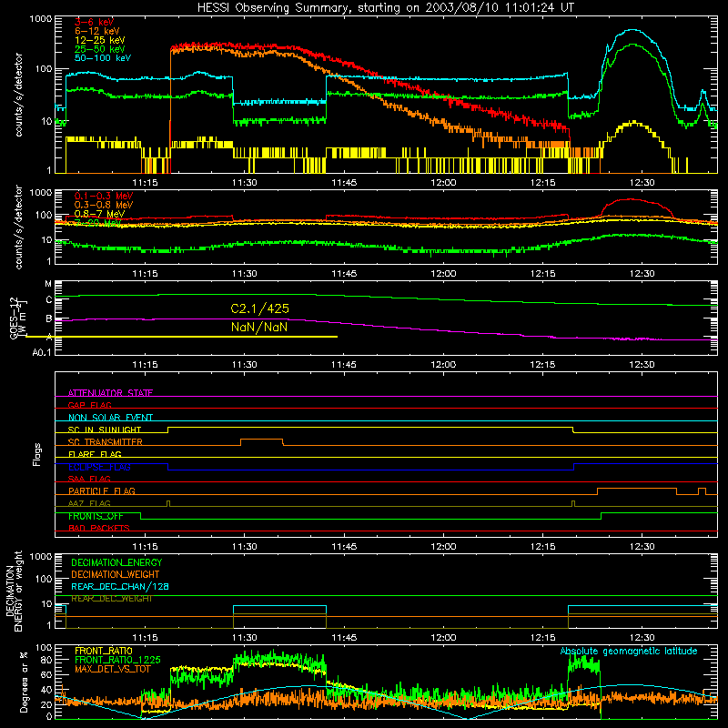Select the REAR_DEC_CHAN/128 legend label
The image size is (728, 728).
[120, 586]
